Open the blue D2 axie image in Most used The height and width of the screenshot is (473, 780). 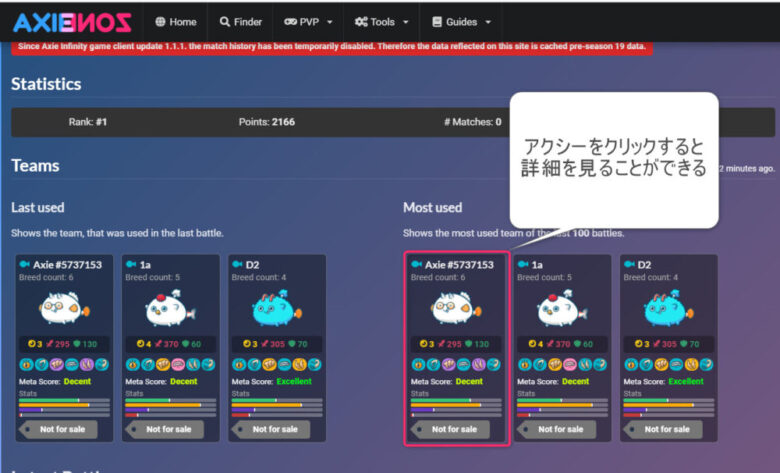pos(668,308)
